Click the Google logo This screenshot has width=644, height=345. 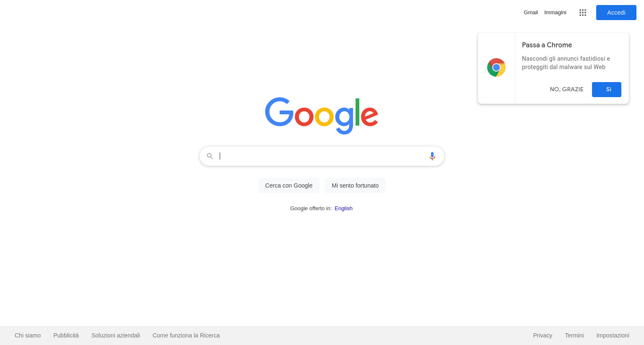click(x=322, y=116)
